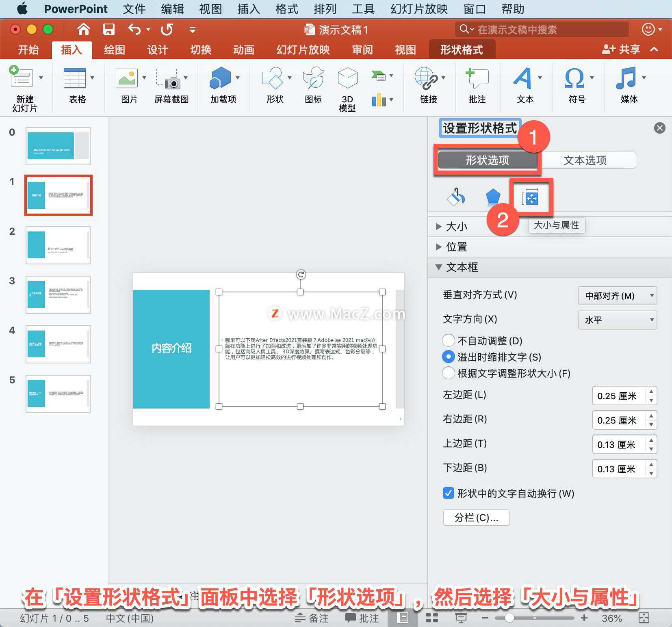Insert 媒体 media
This screenshot has width=672, height=627.
coord(626,78)
